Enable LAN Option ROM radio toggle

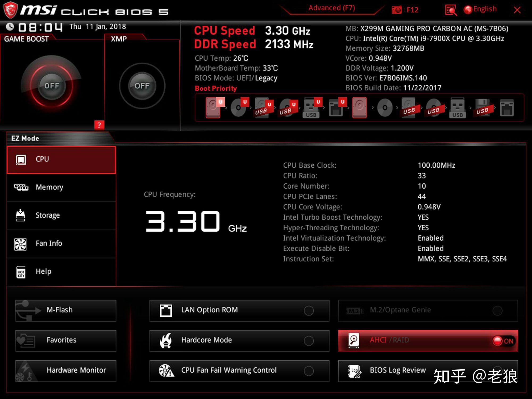(309, 310)
